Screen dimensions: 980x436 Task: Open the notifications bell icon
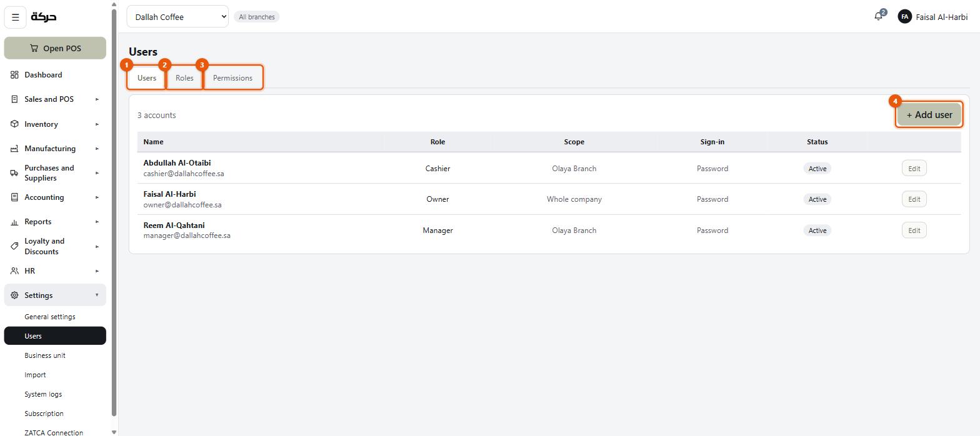pos(879,17)
